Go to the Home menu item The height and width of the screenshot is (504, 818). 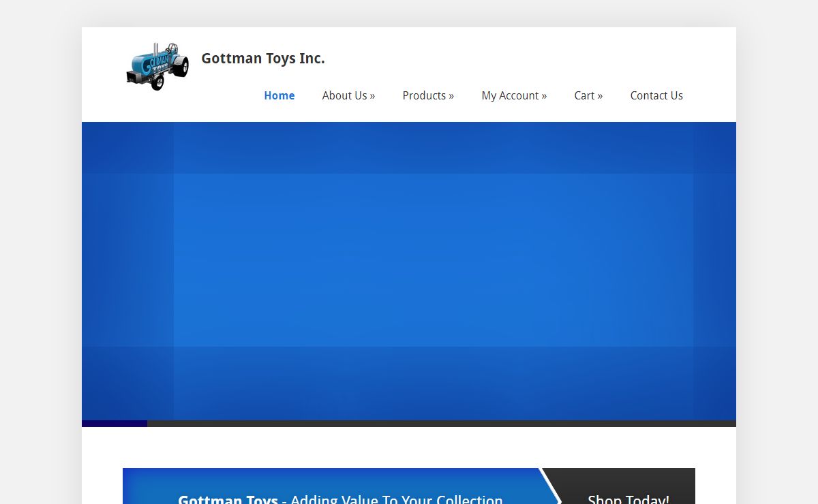tap(279, 95)
